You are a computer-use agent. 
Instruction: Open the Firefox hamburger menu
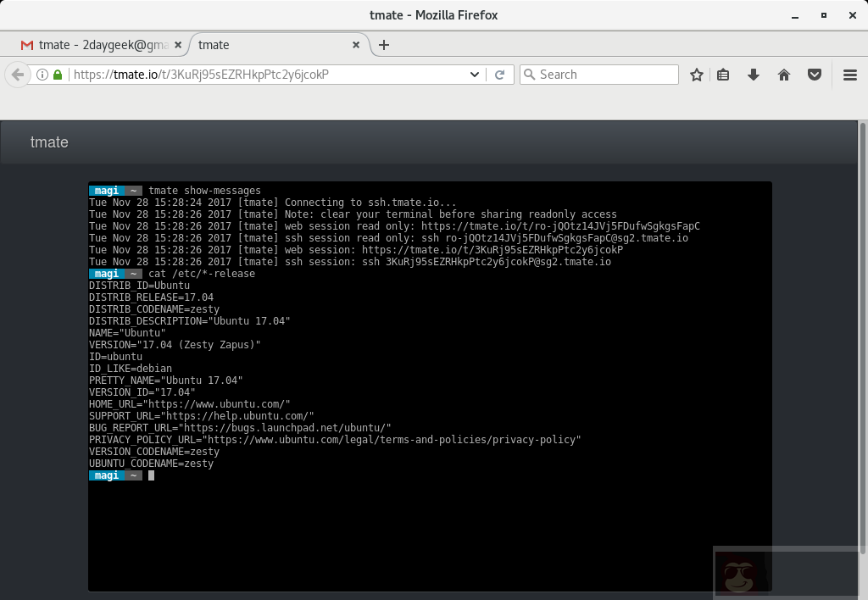(850, 75)
